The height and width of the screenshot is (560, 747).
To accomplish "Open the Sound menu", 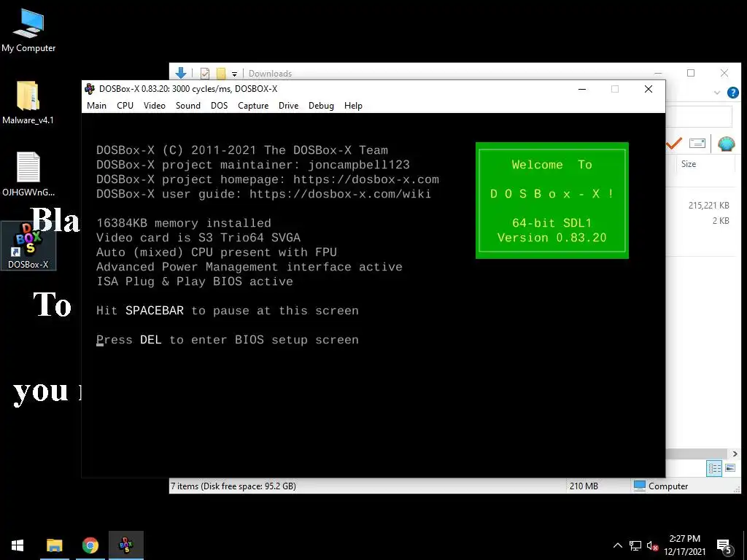I will (187, 106).
